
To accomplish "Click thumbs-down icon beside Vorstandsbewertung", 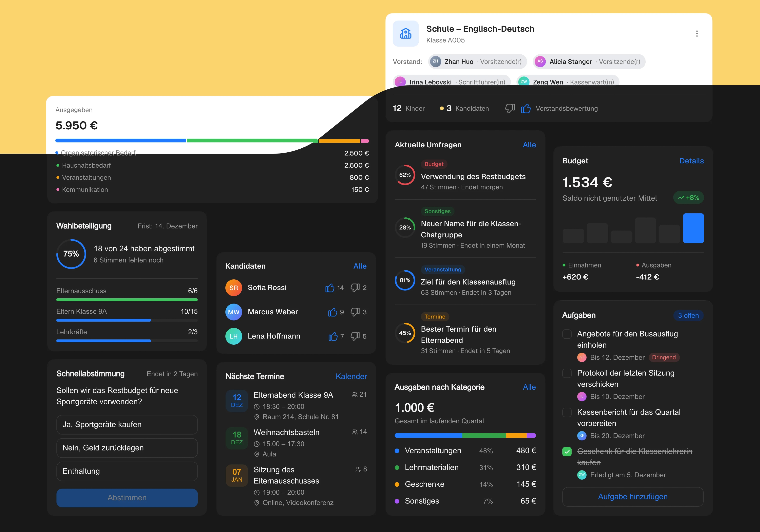I will pyautogui.click(x=510, y=108).
